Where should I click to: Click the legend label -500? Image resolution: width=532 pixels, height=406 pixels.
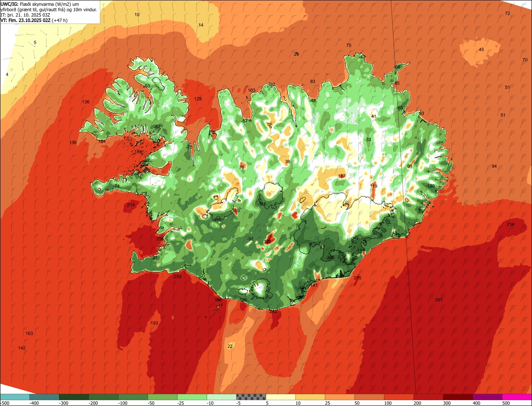[5, 403]
